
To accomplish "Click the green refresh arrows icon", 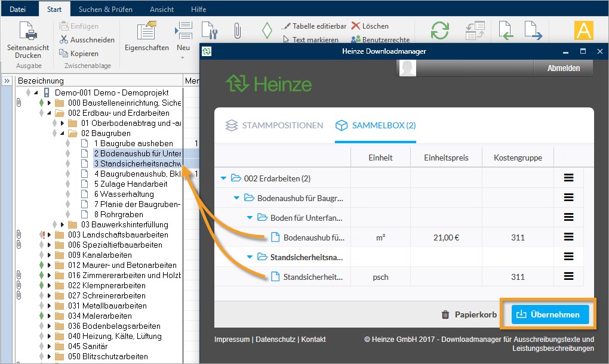I will pos(439,30).
